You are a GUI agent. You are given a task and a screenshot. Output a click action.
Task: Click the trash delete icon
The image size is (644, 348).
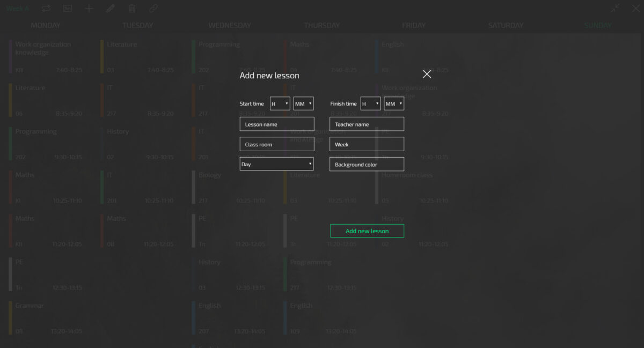point(132,9)
